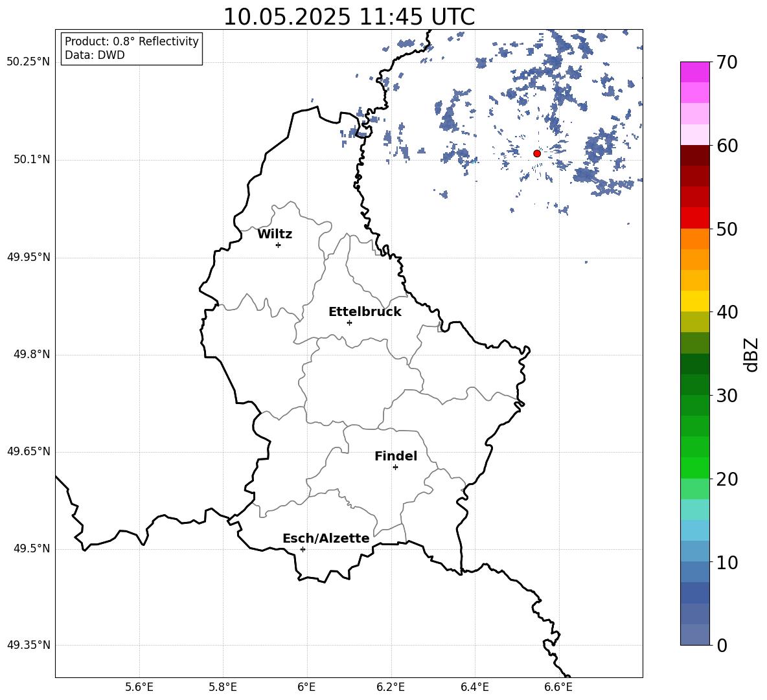This screenshot has height=700, width=767.
Task: Click the 5.6°E longitude label
Action: (139, 687)
